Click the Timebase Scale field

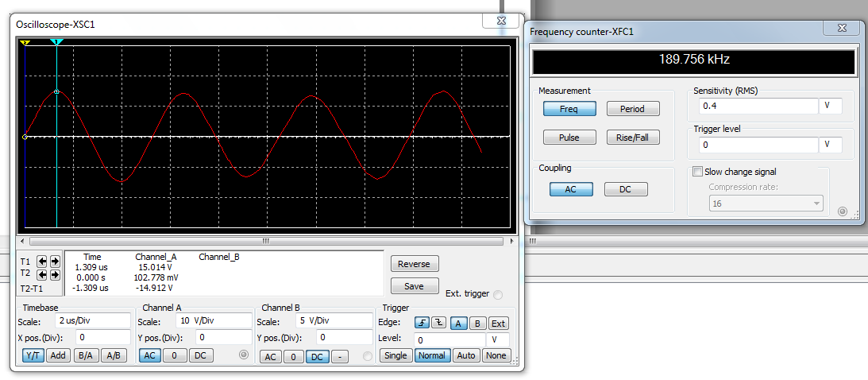92,320
